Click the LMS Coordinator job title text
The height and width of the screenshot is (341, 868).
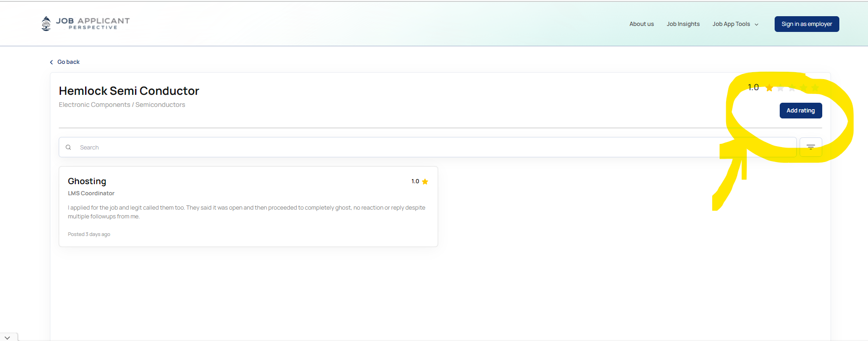click(91, 193)
